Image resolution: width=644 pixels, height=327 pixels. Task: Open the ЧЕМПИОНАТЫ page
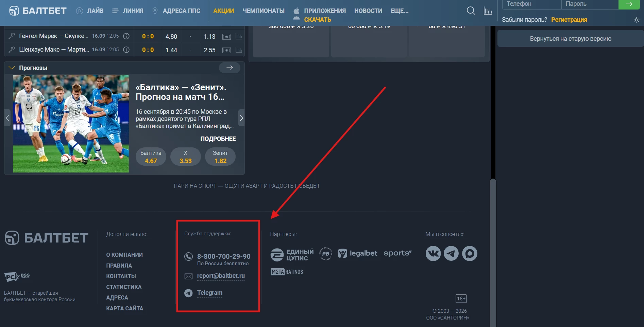(264, 11)
